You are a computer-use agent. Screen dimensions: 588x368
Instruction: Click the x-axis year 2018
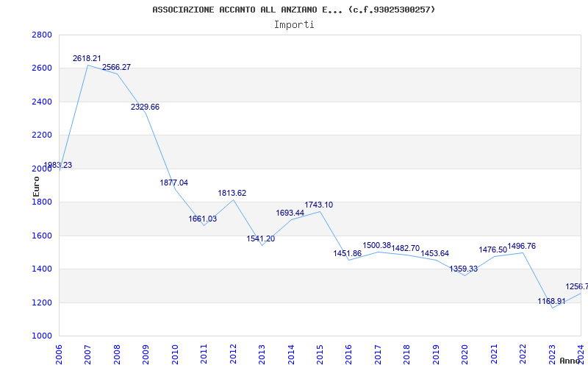click(x=407, y=355)
